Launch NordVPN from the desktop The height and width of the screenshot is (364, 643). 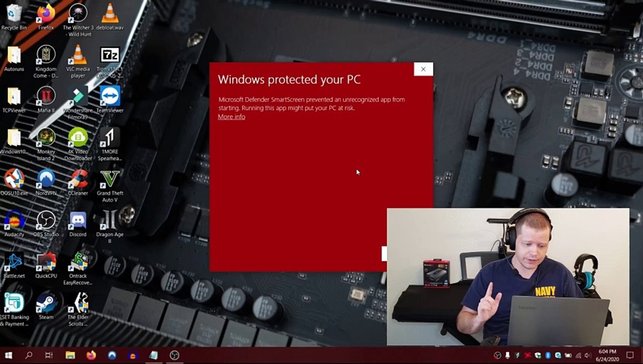(46, 183)
